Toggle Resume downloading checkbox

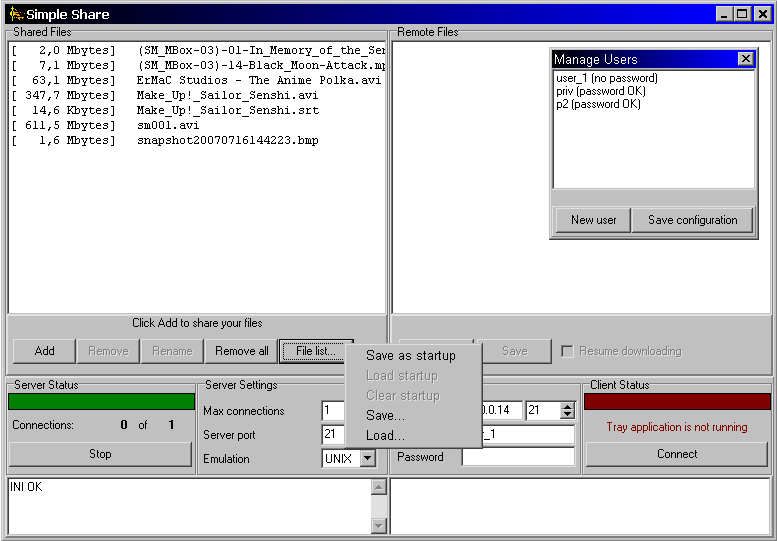[x=567, y=351]
